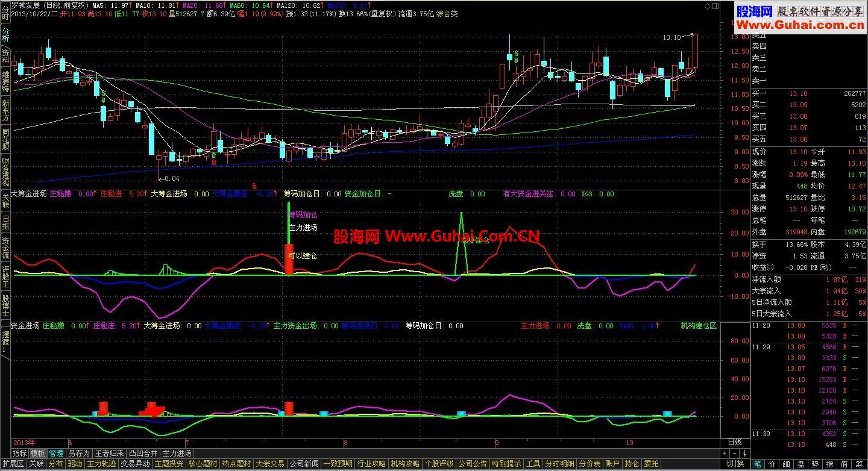Viewport: 868px width, 471px height.
Task: Open the 大宗交易 tab
Action: [x=270, y=464]
